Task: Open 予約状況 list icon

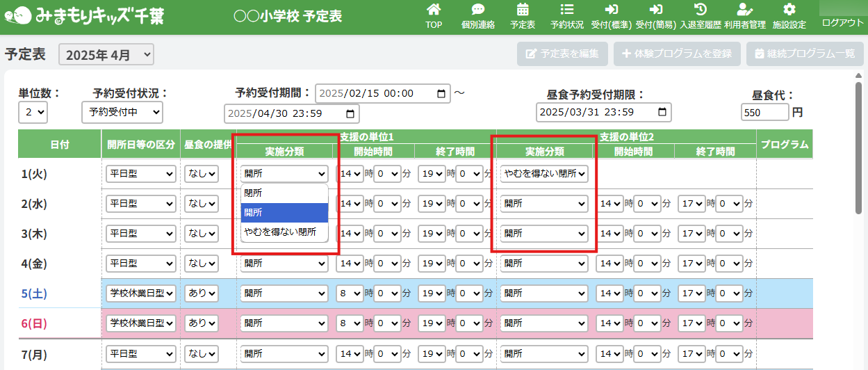Action: click(x=566, y=16)
